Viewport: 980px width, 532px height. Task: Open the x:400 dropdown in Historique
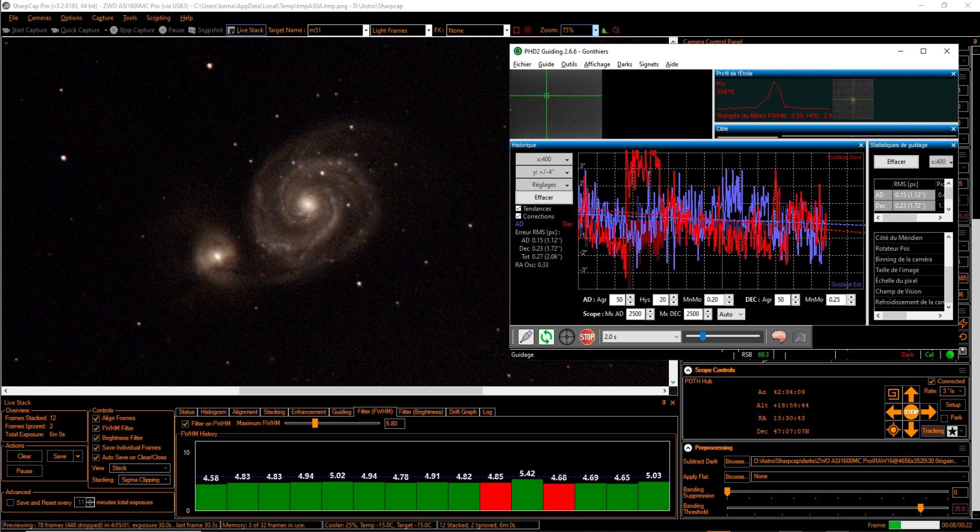point(544,160)
